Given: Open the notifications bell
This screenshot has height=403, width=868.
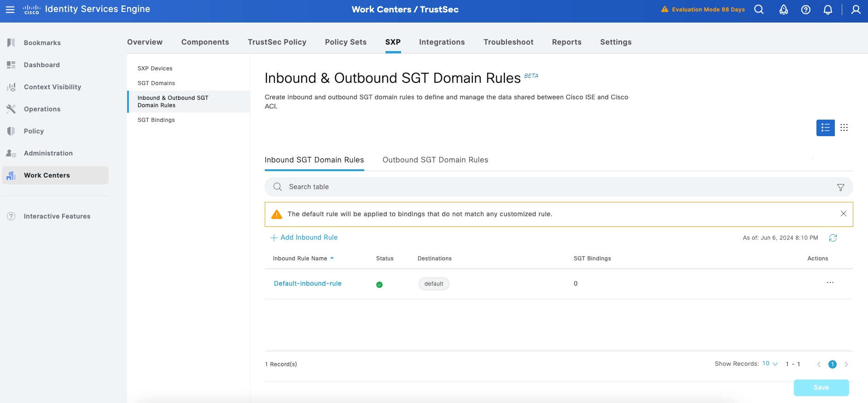Looking at the screenshot, I should click(x=827, y=10).
